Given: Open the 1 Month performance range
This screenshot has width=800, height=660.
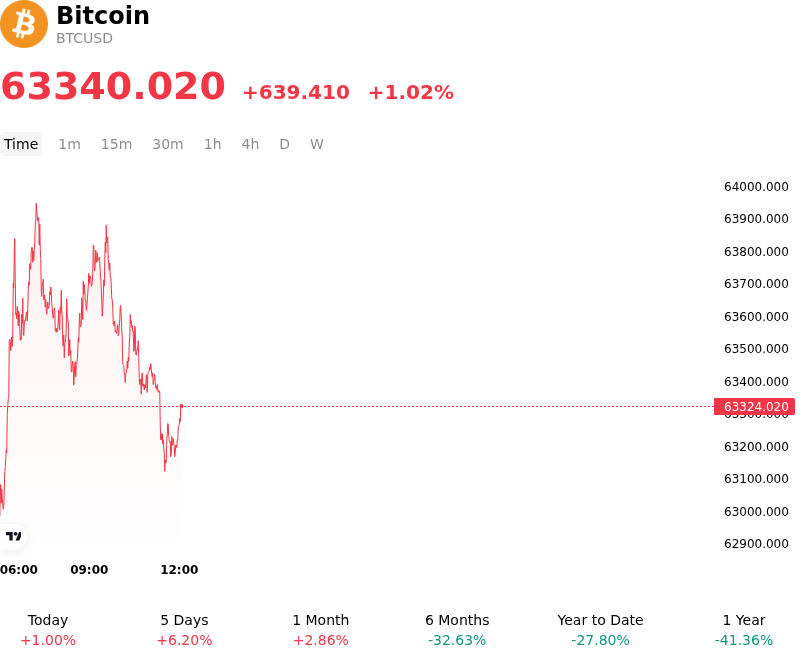Looking at the screenshot, I should tap(320, 630).
